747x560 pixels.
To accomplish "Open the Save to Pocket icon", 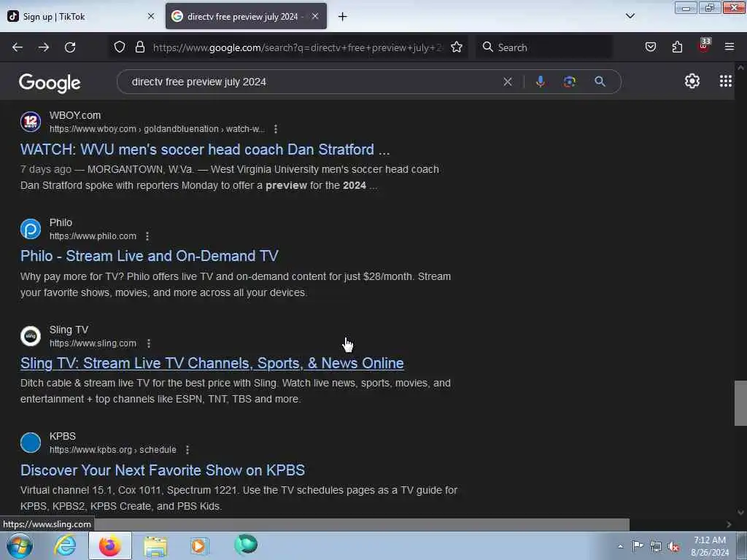I will (650, 47).
